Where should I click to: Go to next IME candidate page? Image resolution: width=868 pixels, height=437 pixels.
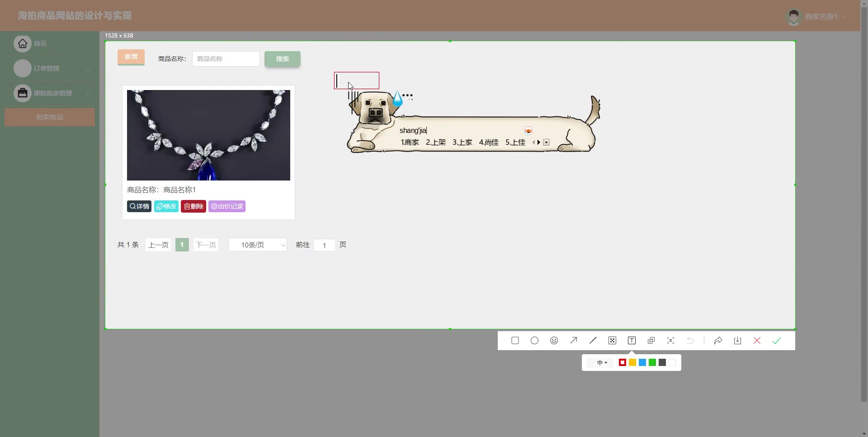[x=539, y=142]
